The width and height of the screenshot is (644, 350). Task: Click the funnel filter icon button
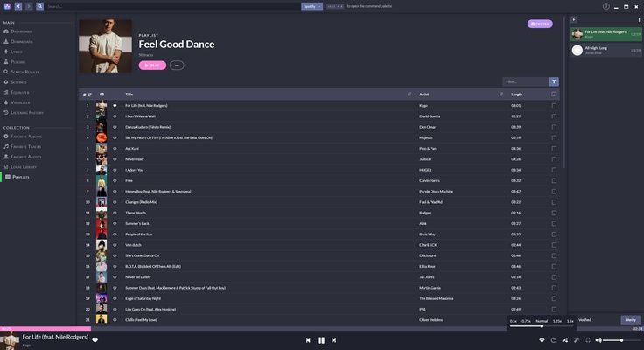(x=554, y=81)
